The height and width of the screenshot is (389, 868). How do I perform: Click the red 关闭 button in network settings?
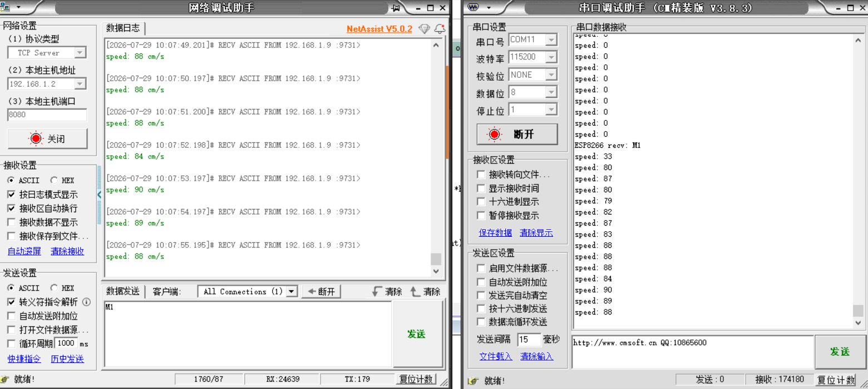[x=47, y=139]
